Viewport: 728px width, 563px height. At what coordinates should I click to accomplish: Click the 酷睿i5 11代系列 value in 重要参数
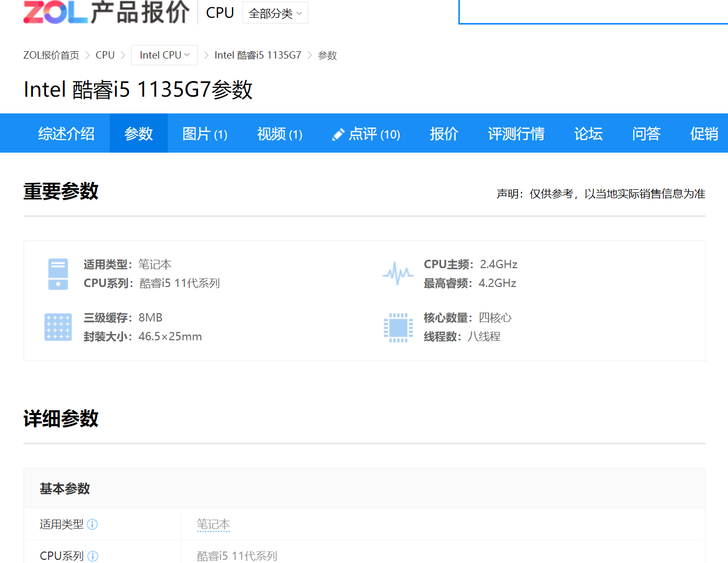(180, 283)
